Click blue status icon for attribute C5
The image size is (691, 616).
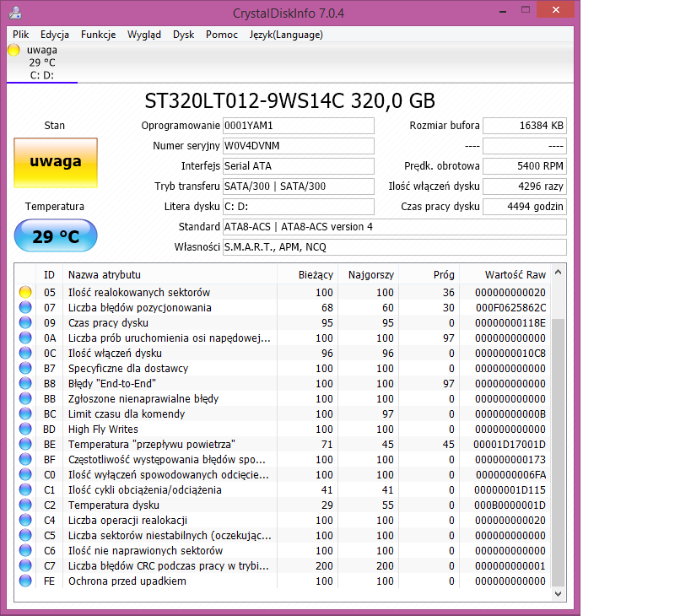point(25,535)
